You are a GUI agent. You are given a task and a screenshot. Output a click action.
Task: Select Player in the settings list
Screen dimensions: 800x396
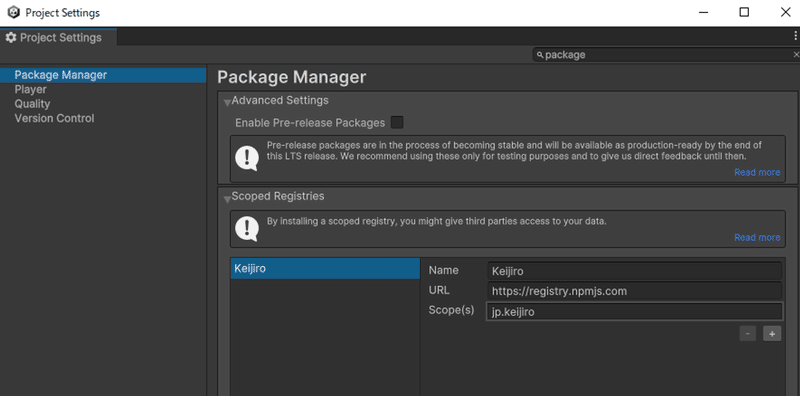click(x=31, y=90)
